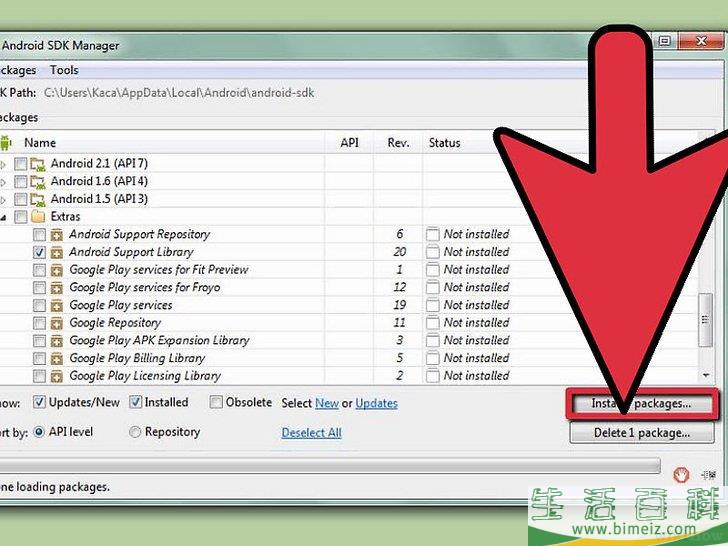The image size is (728, 546).
Task: Toggle the Installed filter checkbox
Action: point(135,402)
